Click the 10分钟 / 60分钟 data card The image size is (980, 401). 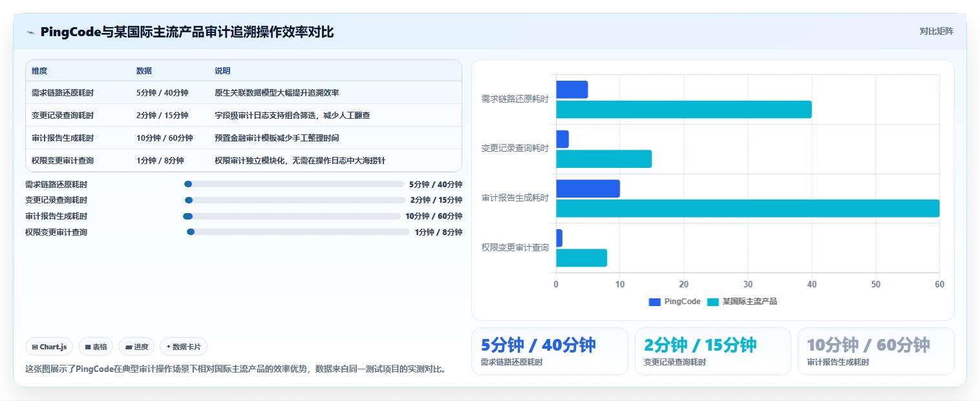pyautogui.click(x=876, y=351)
